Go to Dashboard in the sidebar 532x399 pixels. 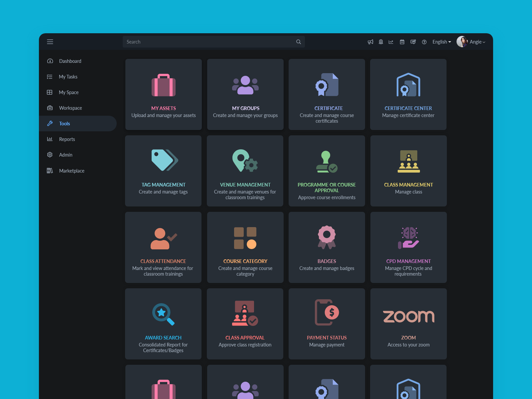point(78,61)
